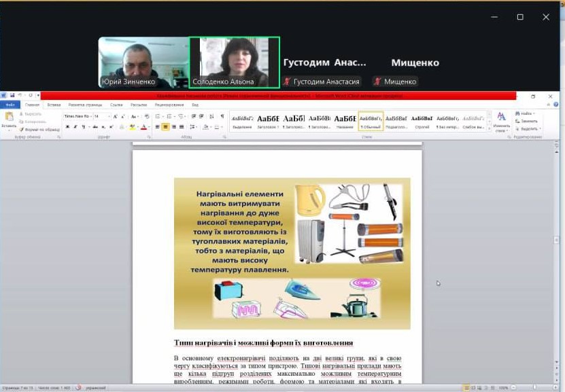Image resolution: width=565 pixels, height=392 pixels.
Task: Click the Change Styles (Изменить стили) icon
Action: point(501,120)
